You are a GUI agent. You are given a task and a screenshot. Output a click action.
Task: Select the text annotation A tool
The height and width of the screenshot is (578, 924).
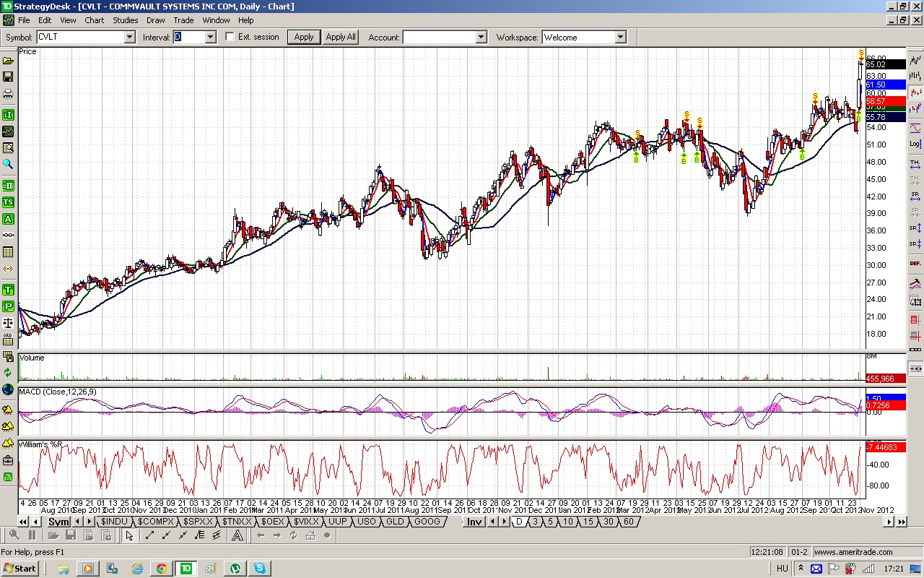(x=236, y=535)
